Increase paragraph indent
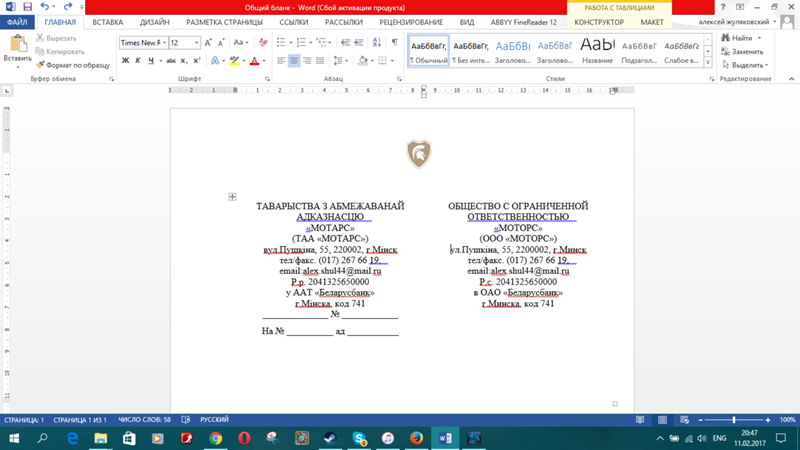 coord(359,43)
